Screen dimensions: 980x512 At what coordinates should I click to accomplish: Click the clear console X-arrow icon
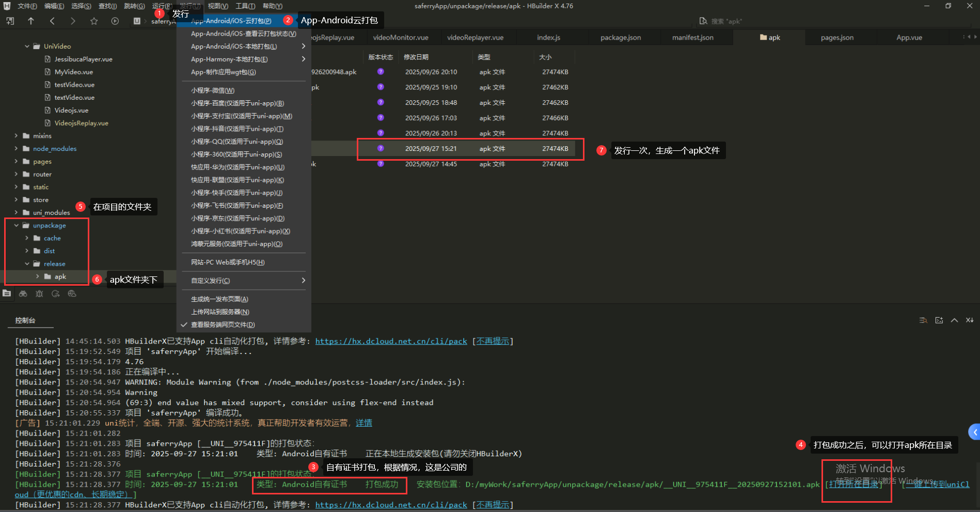970,320
